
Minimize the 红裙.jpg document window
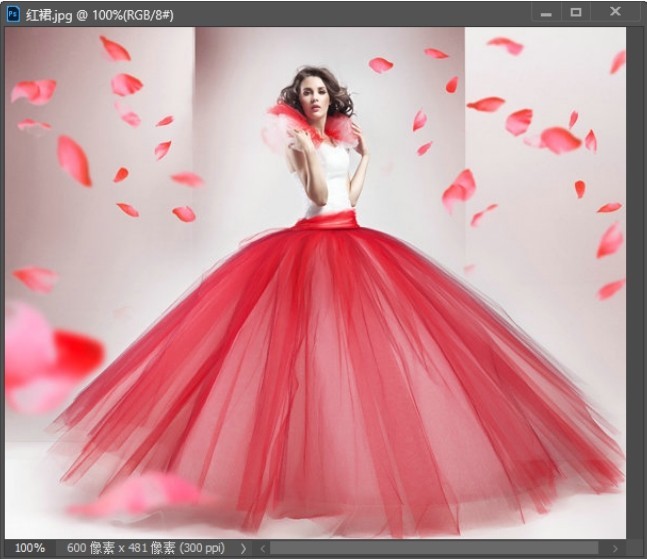546,13
